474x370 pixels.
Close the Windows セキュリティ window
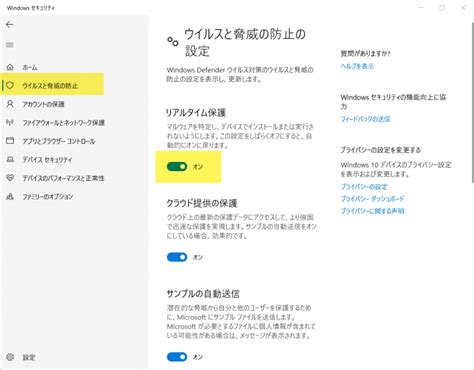coord(463,7)
